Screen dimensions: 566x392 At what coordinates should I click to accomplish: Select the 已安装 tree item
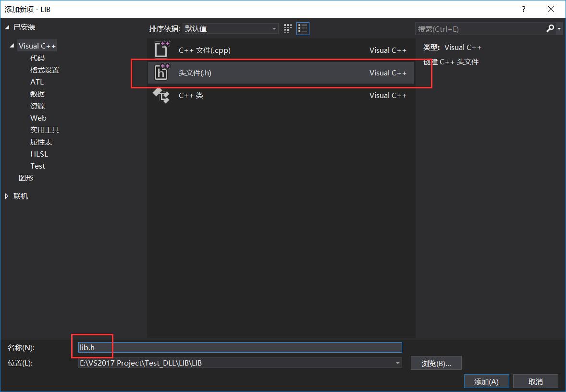click(x=24, y=27)
